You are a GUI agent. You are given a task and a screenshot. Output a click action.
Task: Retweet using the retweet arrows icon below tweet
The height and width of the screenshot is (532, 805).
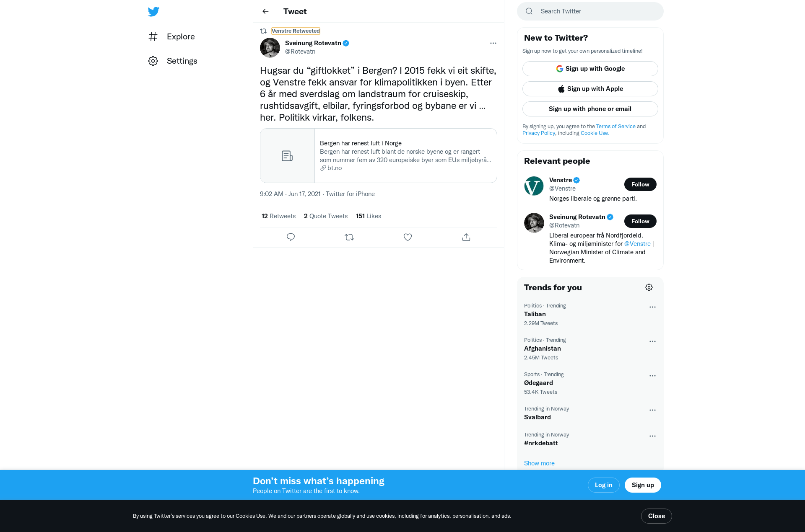tap(349, 237)
